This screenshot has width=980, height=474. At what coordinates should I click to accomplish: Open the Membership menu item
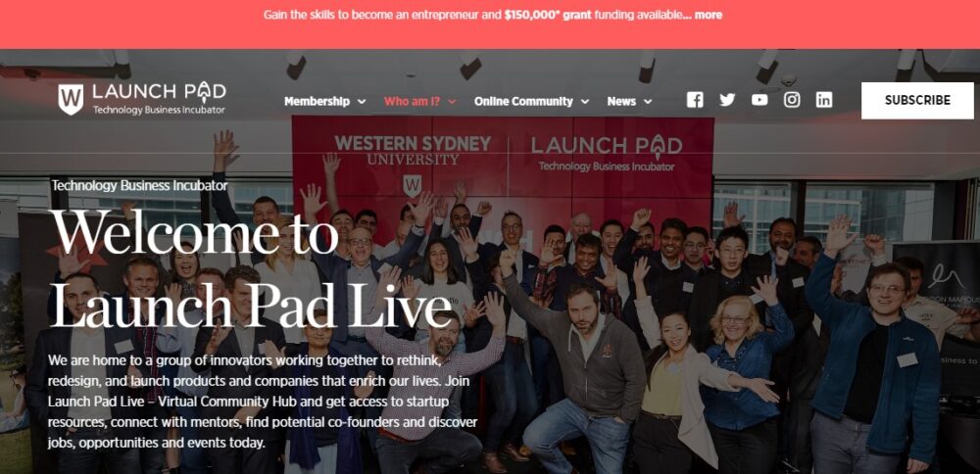(317, 101)
